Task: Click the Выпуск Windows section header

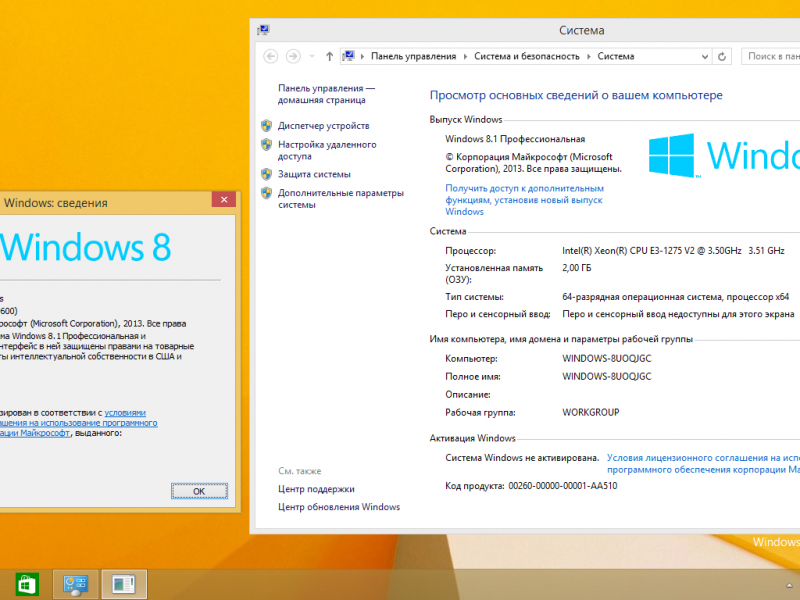Action: click(x=466, y=119)
